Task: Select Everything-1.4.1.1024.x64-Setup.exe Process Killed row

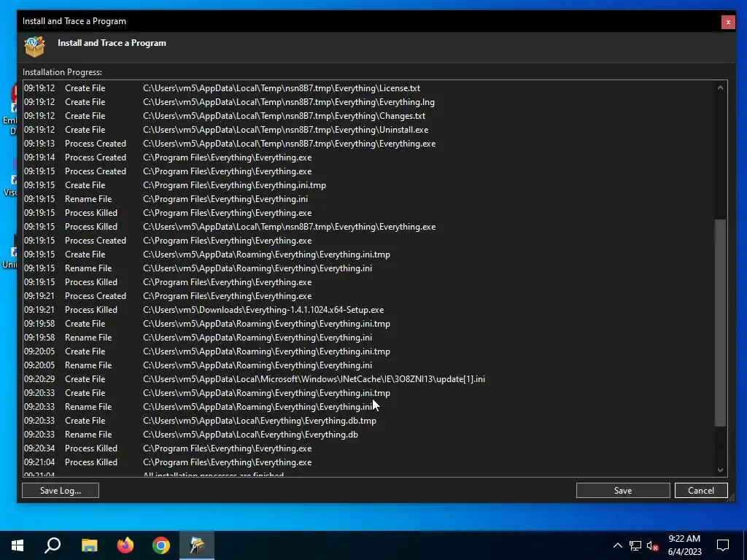Action: (368, 309)
